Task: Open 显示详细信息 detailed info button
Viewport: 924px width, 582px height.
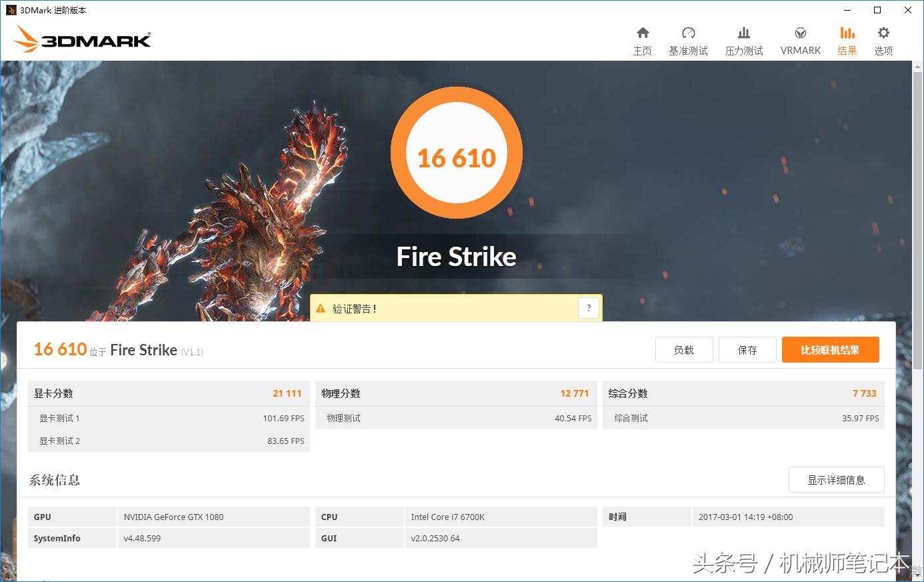Action: 836,479
